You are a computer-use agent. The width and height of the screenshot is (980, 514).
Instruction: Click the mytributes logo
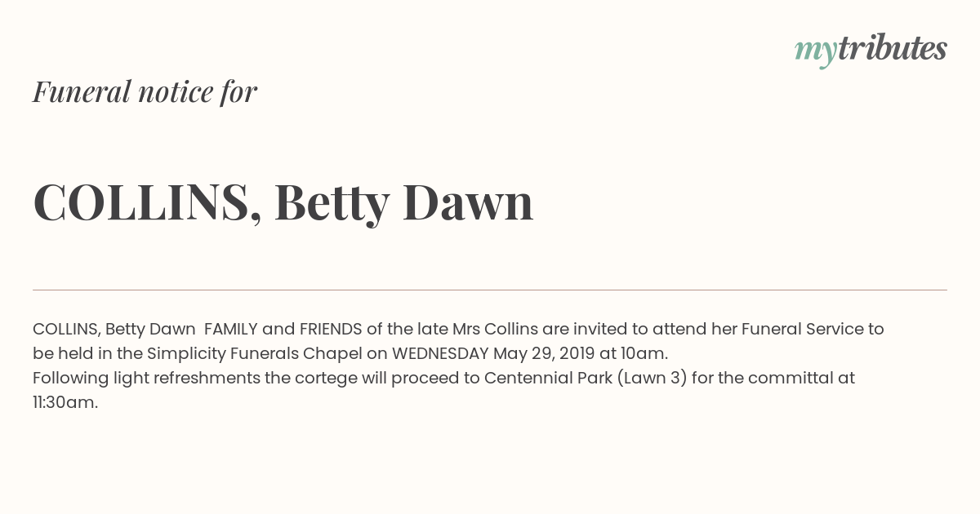click(x=871, y=50)
